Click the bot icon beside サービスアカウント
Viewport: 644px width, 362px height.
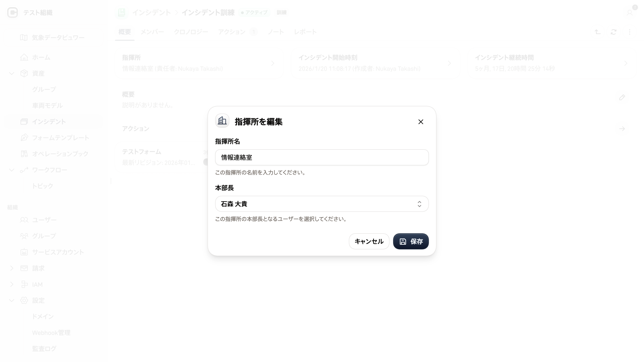[24, 252]
